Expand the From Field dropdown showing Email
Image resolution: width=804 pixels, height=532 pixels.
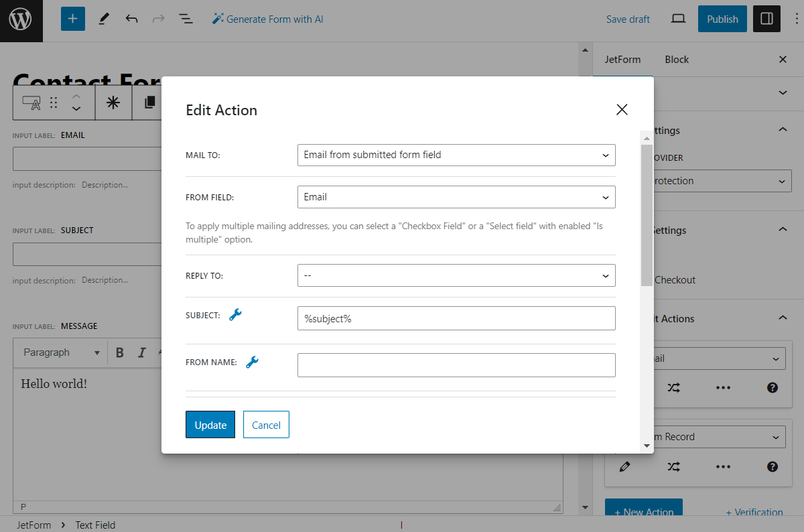pos(456,197)
